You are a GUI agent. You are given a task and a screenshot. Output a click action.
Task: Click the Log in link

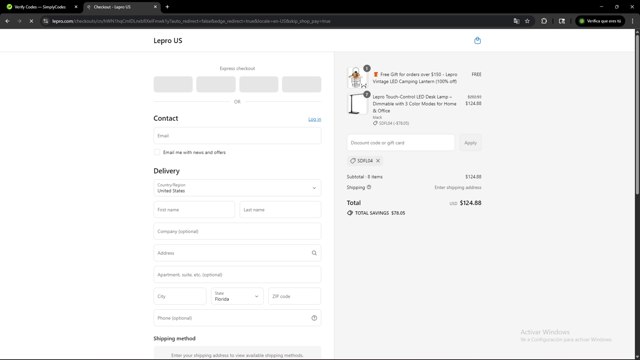pos(314,119)
